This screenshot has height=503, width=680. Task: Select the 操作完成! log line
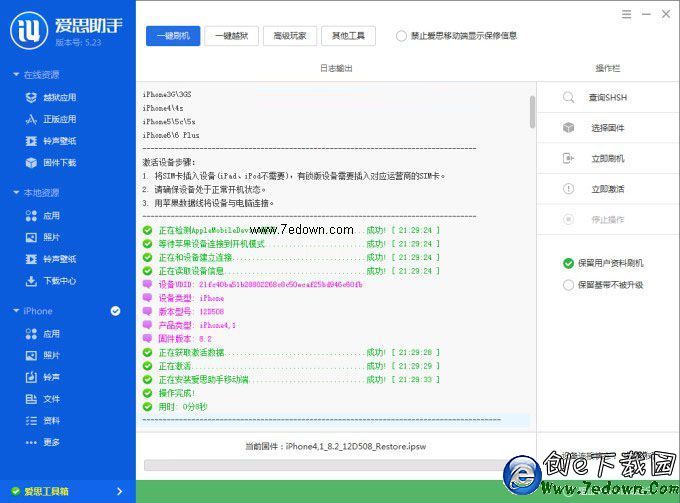click(169, 393)
